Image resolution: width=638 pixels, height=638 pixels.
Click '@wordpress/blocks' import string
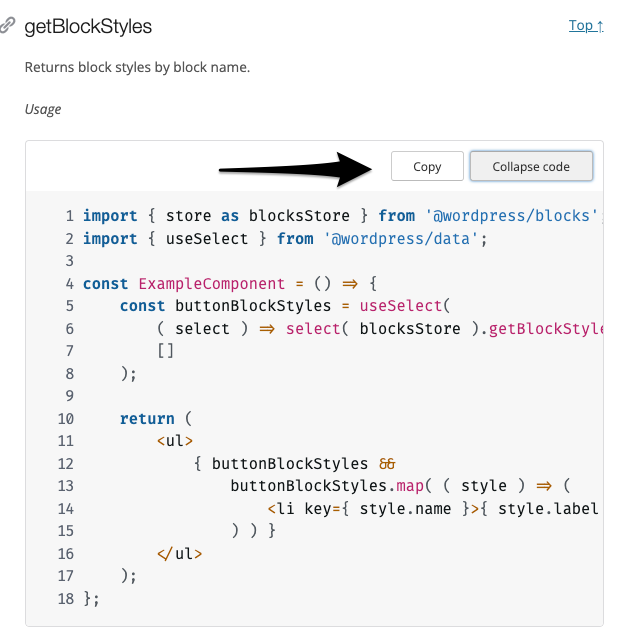(511, 216)
